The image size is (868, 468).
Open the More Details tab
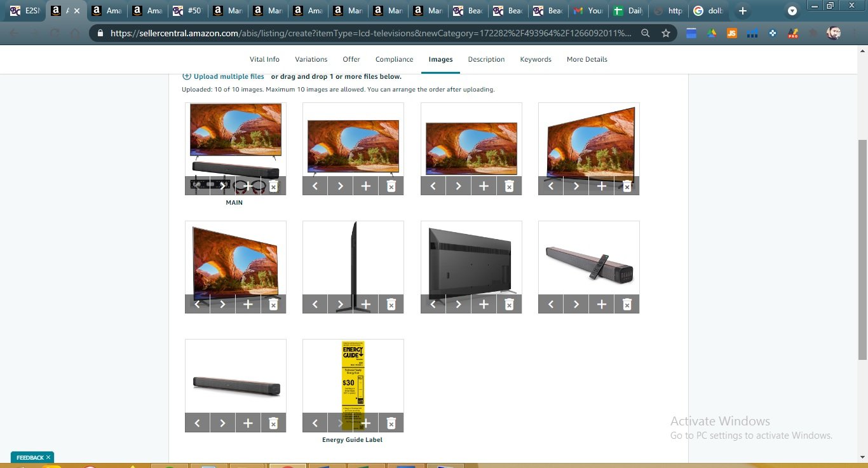587,59
